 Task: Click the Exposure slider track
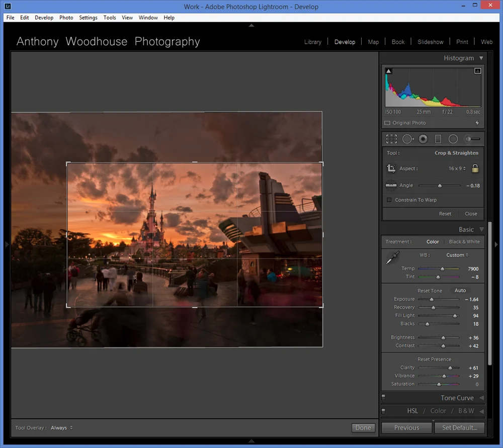[x=439, y=299]
